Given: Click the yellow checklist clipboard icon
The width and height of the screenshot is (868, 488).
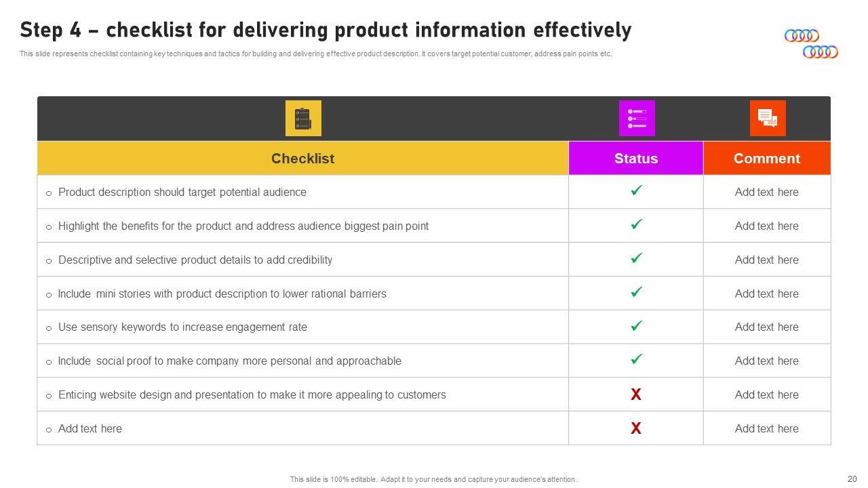Looking at the screenshot, I should tap(303, 119).
